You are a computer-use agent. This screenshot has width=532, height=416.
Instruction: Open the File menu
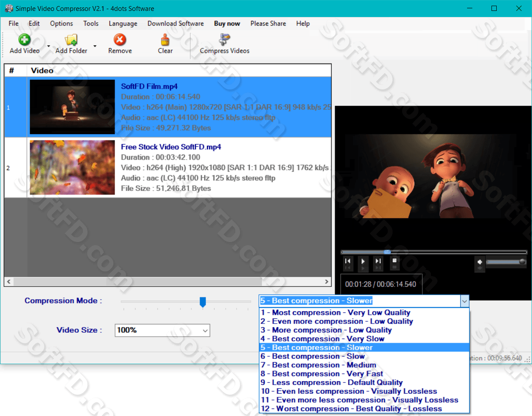[x=14, y=24]
